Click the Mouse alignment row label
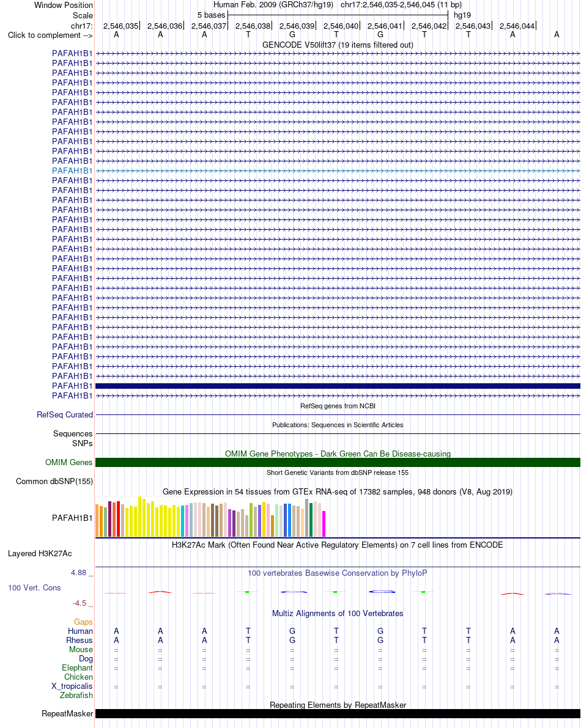The width and height of the screenshot is (581, 728). (81, 650)
